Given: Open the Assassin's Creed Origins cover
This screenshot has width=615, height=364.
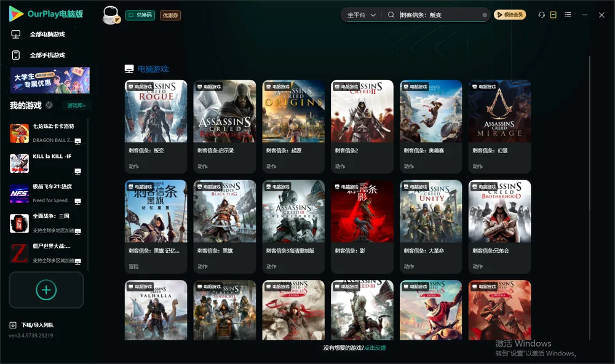Looking at the screenshot, I should click(x=293, y=111).
